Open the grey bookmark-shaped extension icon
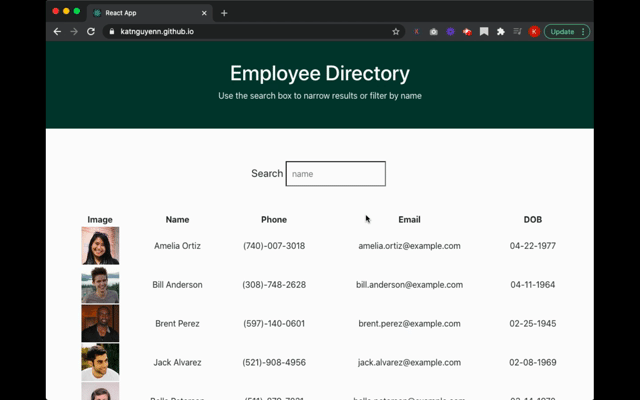Image resolution: width=640 pixels, height=400 pixels. [x=484, y=31]
